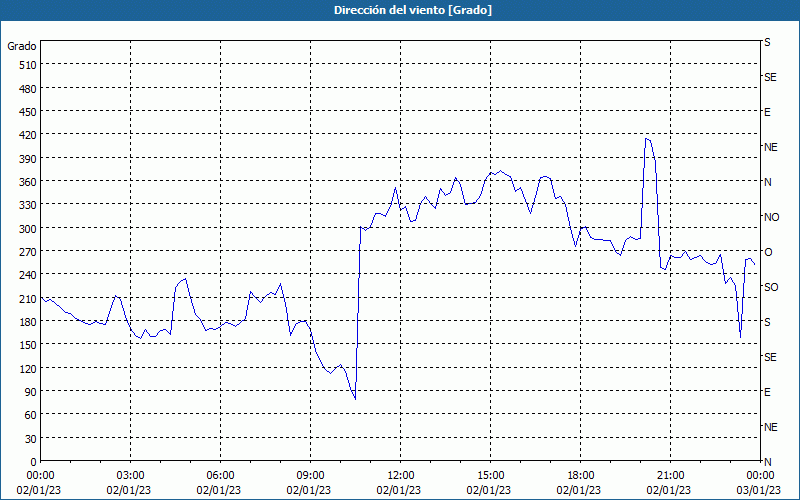800x500 pixels.
Task: Select the 0 value on the degree axis
Action: [x=34, y=462]
